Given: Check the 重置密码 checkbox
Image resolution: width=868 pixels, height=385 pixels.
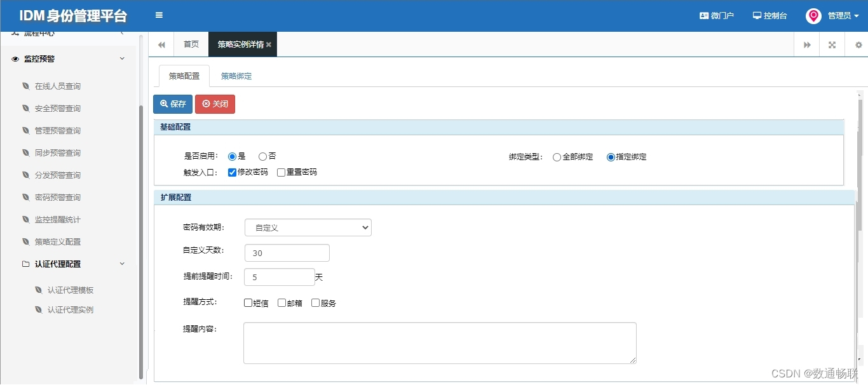Looking at the screenshot, I should pyautogui.click(x=281, y=172).
